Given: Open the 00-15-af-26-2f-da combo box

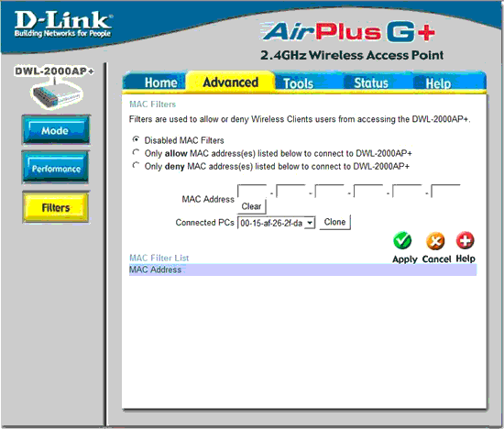Looking at the screenshot, I should point(276,223).
